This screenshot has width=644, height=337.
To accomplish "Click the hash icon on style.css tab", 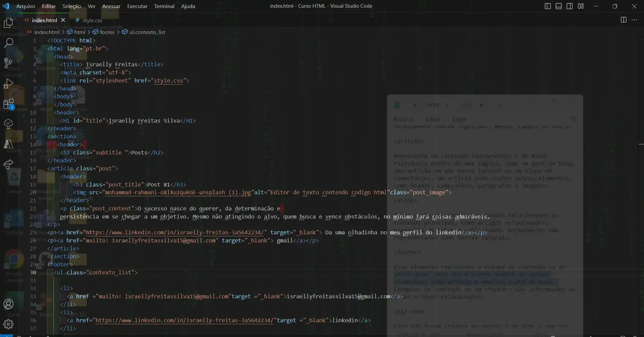I will click(77, 20).
